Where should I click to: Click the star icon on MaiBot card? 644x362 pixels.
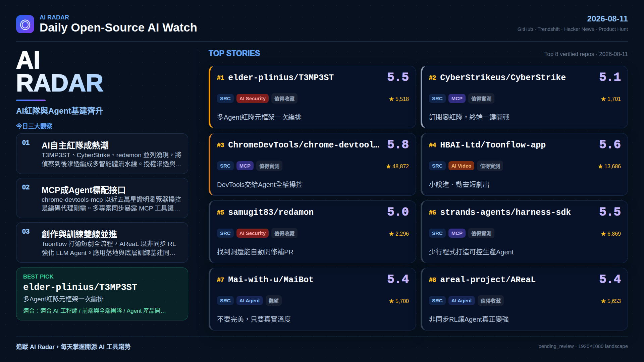(x=391, y=301)
